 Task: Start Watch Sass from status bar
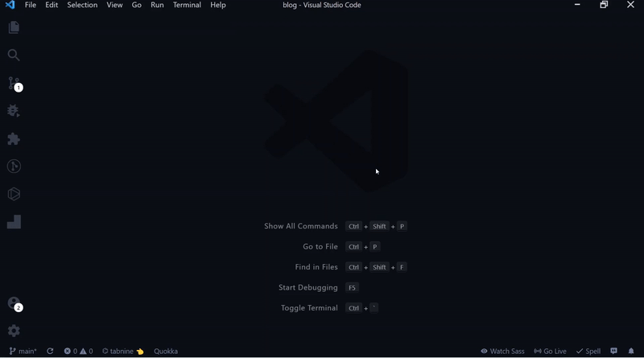click(x=502, y=351)
